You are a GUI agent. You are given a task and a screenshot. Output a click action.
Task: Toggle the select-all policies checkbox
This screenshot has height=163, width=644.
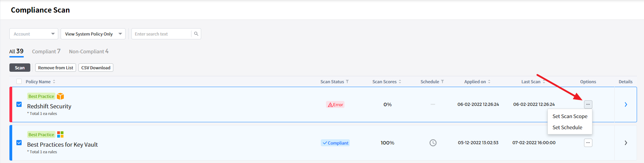(x=19, y=81)
